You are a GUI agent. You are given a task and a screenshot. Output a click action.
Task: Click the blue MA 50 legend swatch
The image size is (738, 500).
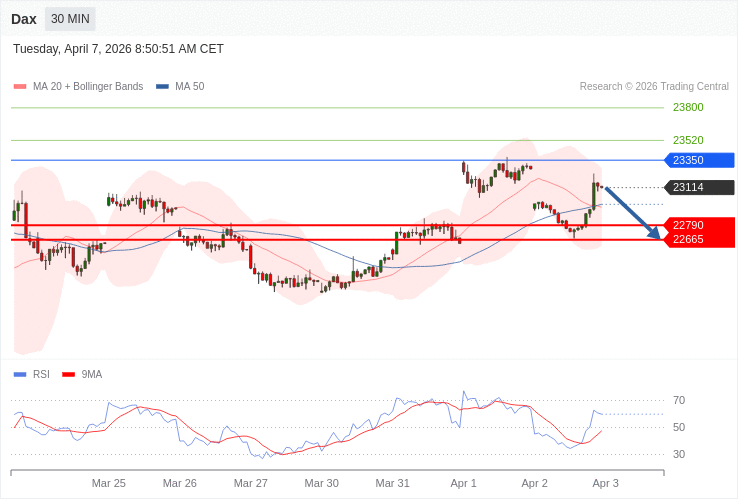click(162, 87)
